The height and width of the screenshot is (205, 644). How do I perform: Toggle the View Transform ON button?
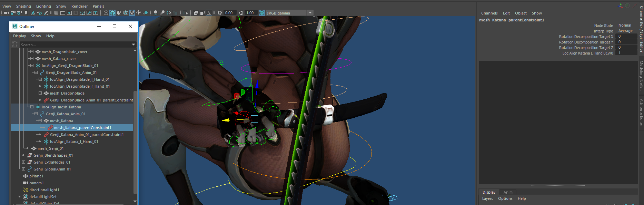pyautogui.click(x=262, y=13)
